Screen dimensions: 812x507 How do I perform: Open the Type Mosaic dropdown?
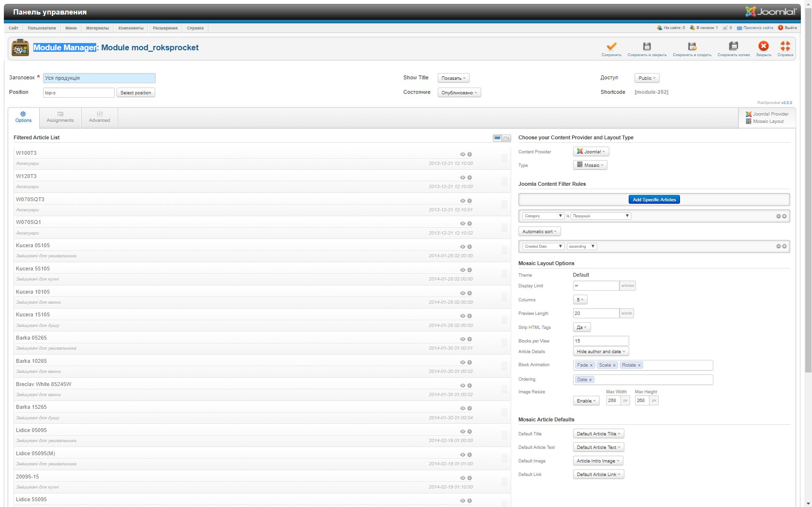pos(590,165)
